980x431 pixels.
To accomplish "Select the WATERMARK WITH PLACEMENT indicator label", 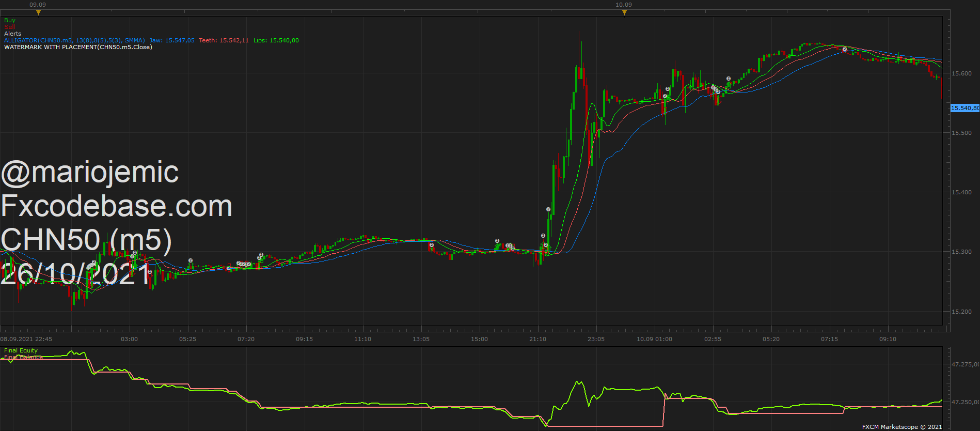I will tap(78, 47).
